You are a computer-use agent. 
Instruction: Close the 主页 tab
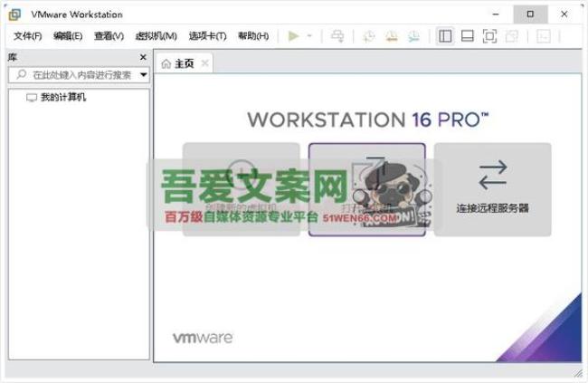pyautogui.click(x=204, y=63)
